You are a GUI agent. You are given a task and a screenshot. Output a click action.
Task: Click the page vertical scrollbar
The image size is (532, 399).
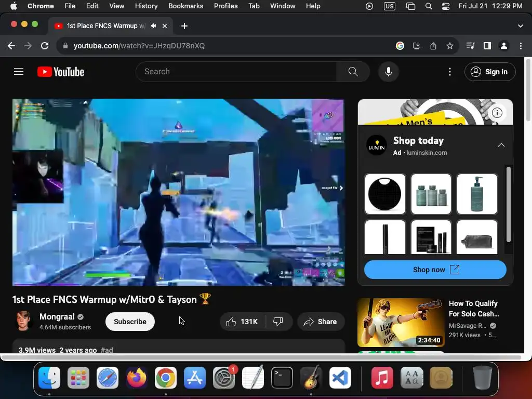click(x=528, y=90)
